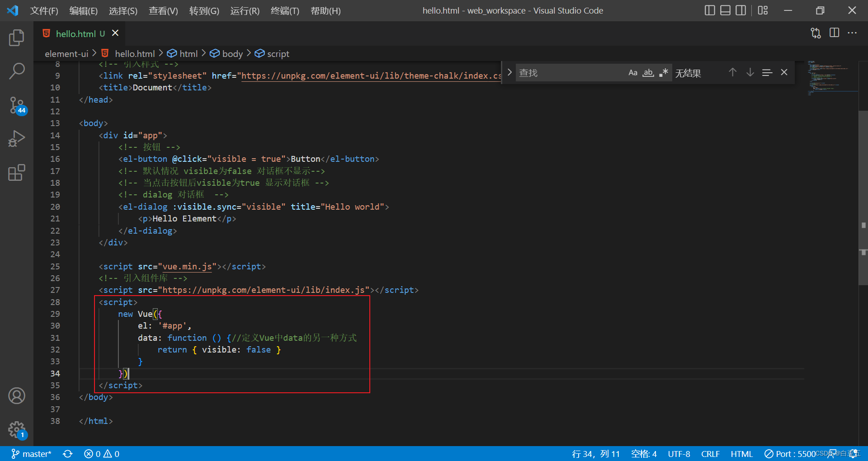
Task: Open the element-ui index.js URL link
Action: [x=263, y=290]
